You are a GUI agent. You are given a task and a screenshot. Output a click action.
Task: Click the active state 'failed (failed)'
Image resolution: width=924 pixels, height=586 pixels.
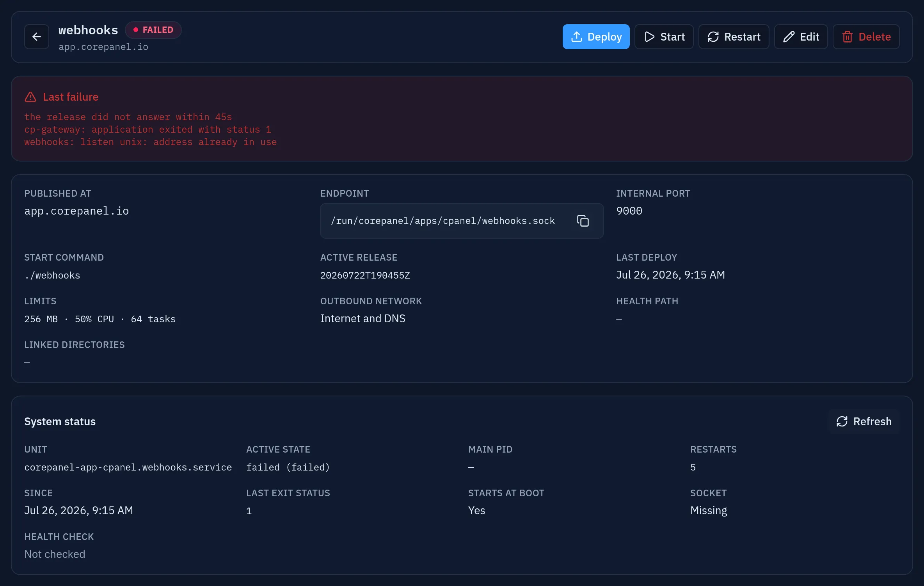pyautogui.click(x=288, y=467)
